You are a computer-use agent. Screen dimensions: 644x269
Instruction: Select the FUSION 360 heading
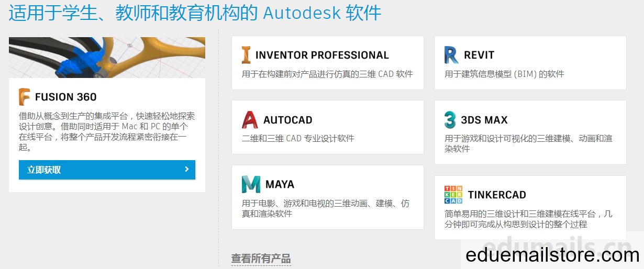tap(66, 97)
